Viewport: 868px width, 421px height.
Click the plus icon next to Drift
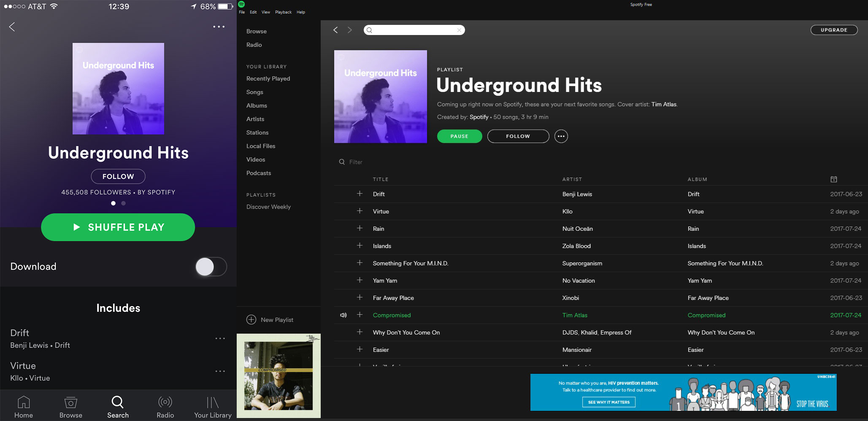coord(360,194)
